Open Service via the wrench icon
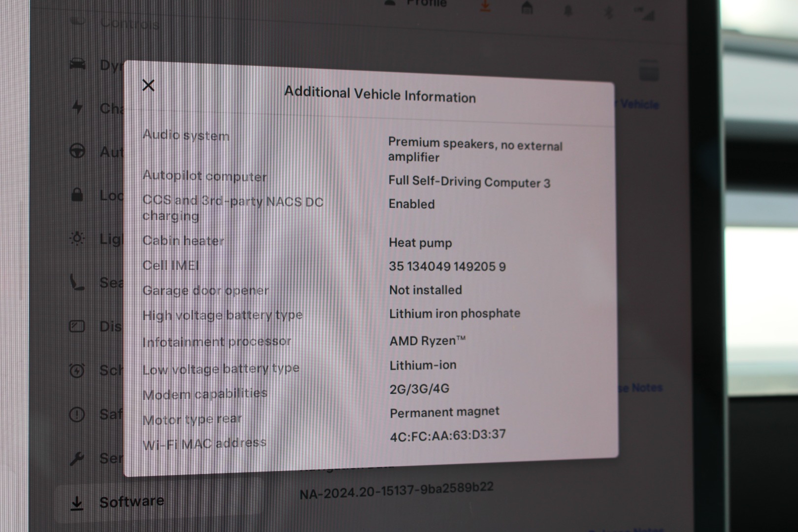 click(x=77, y=458)
